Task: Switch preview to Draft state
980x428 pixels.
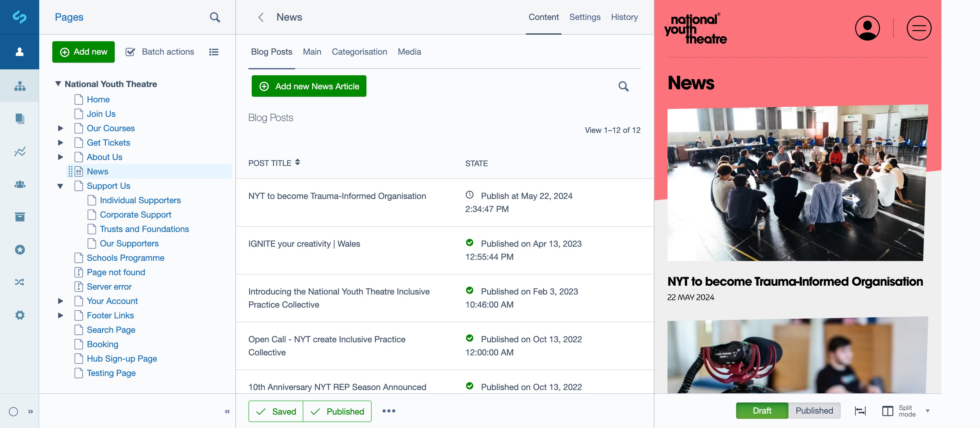Action: click(762, 410)
